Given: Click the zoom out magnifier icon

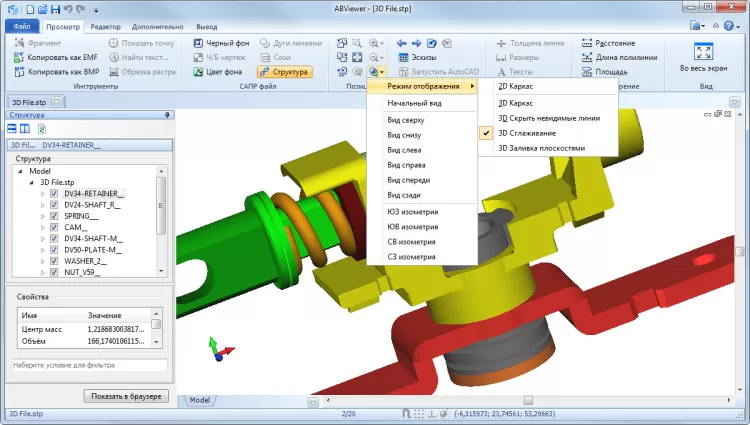Looking at the screenshot, I should 373,57.
